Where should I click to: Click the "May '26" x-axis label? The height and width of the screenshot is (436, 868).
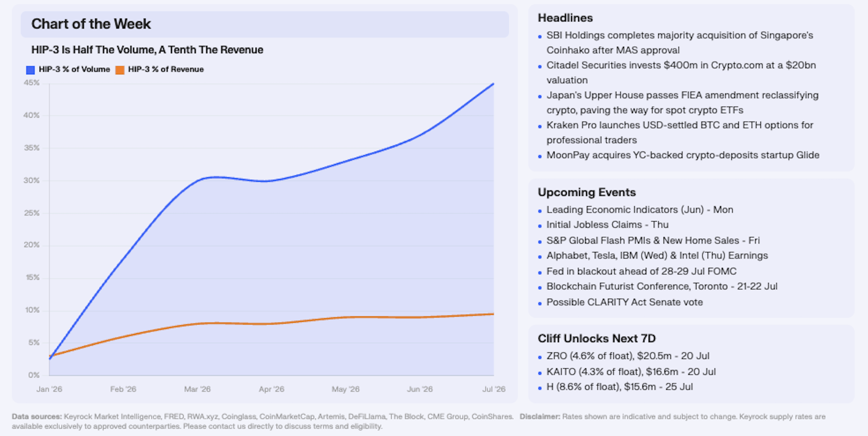coord(346,389)
